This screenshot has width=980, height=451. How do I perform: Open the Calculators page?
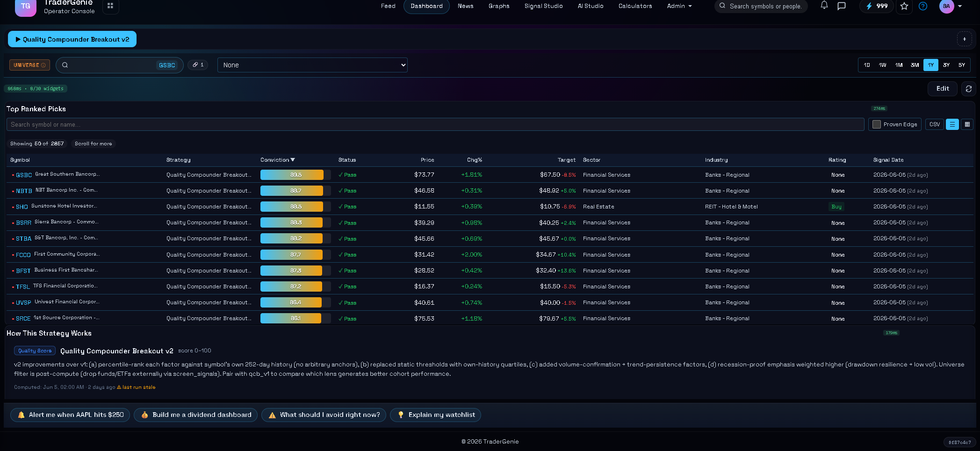click(x=635, y=6)
